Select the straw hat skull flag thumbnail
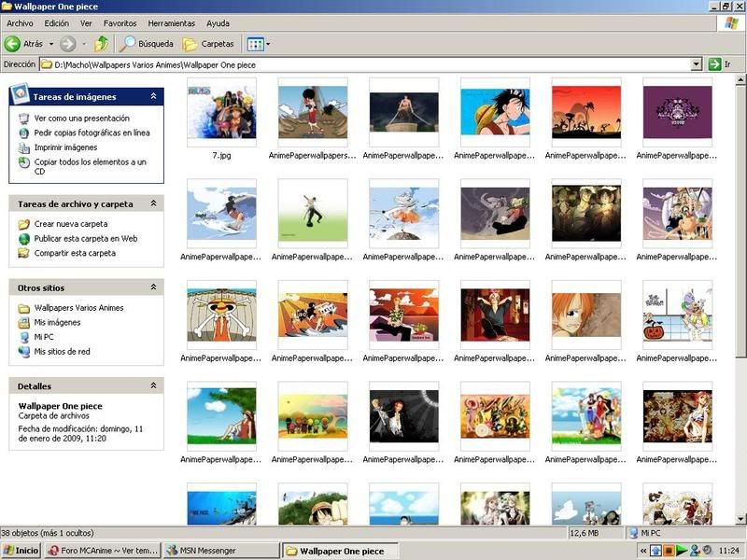747x560 pixels. [221, 315]
